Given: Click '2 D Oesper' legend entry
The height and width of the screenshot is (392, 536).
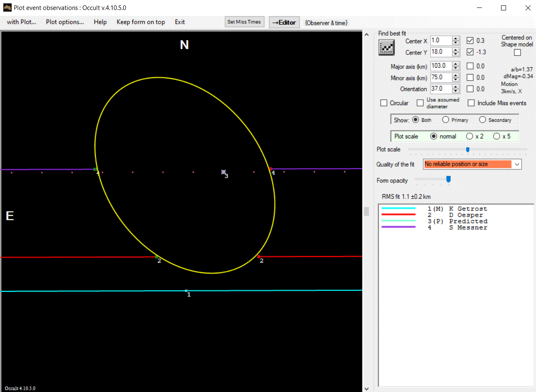Looking at the screenshot, I should (433, 215).
